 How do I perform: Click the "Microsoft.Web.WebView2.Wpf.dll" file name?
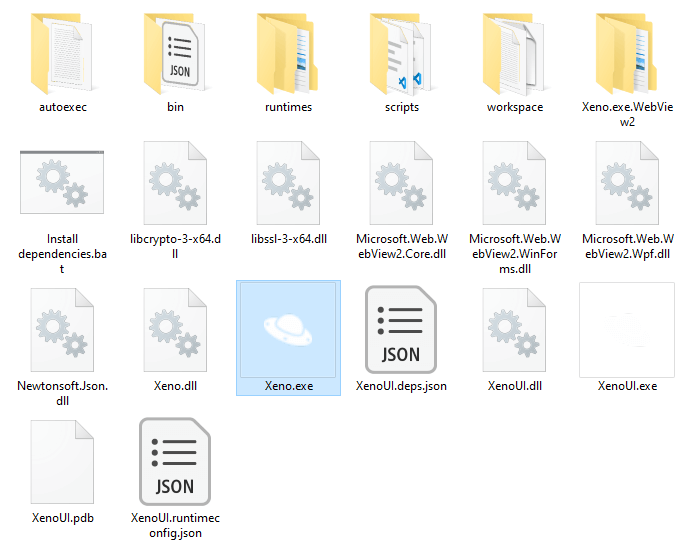click(628, 246)
